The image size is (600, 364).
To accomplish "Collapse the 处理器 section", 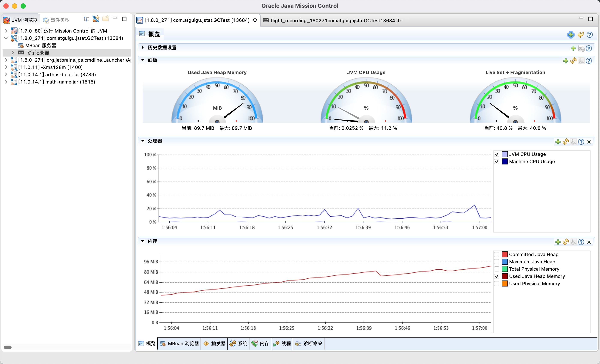I will coord(143,141).
